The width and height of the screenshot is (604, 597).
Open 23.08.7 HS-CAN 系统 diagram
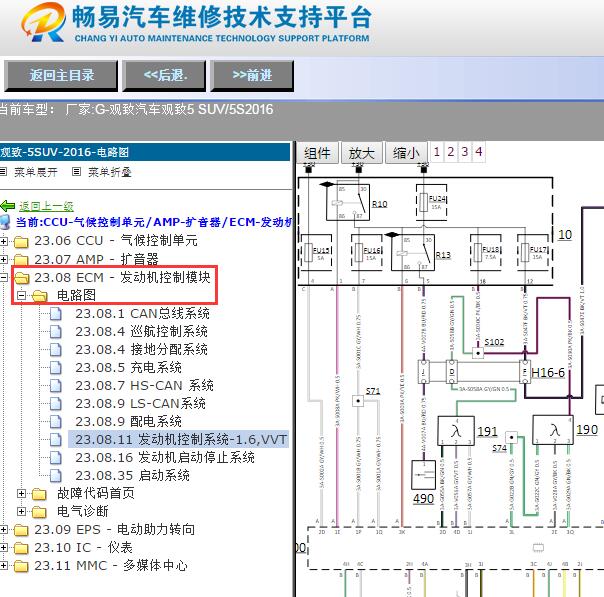[x=144, y=386]
